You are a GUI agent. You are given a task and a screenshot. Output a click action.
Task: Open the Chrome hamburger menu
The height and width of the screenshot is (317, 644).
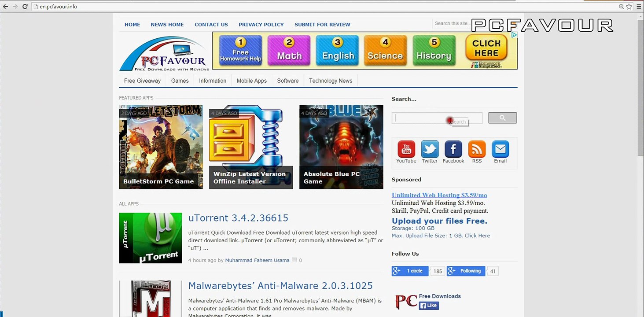click(x=638, y=7)
